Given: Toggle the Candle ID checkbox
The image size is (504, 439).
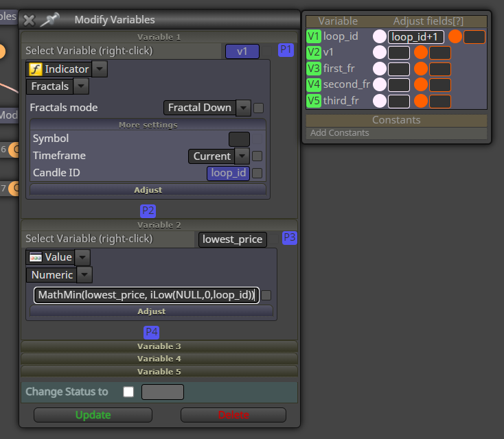Looking at the screenshot, I should [257, 173].
